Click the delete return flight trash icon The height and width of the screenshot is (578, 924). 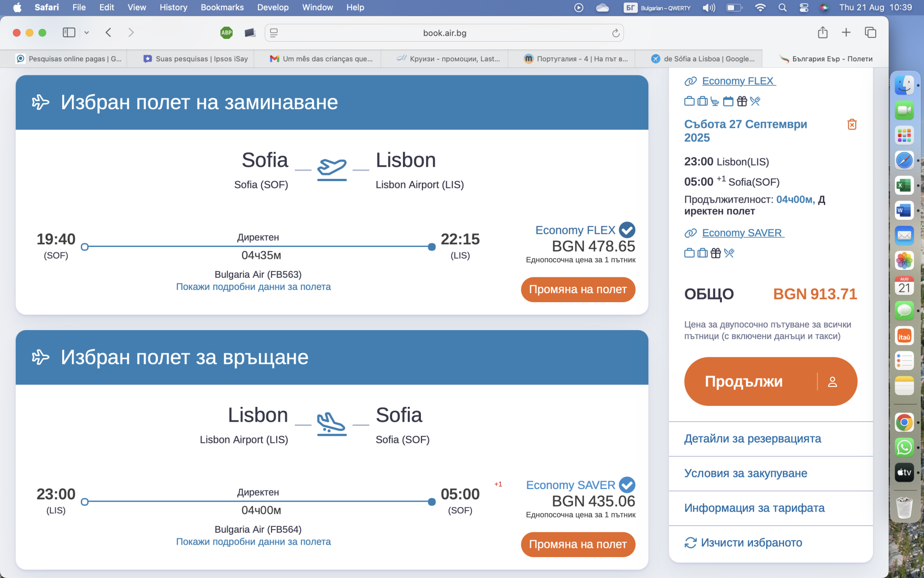[x=851, y=125]
